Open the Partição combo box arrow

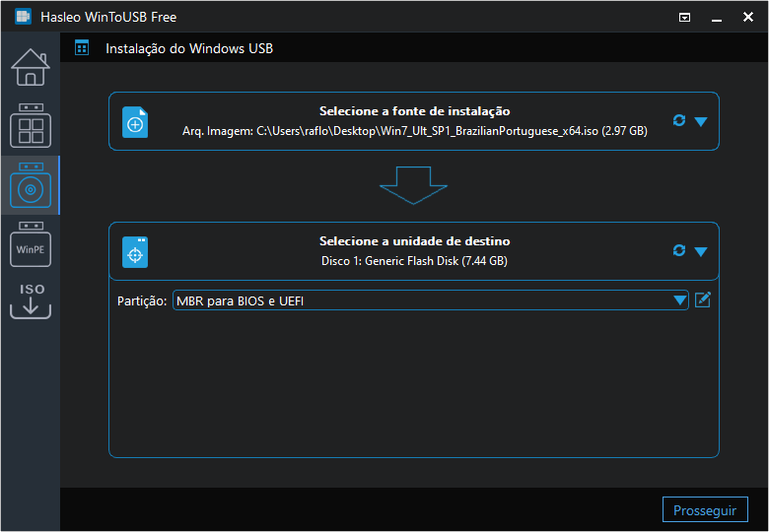(x=679, y=300)
